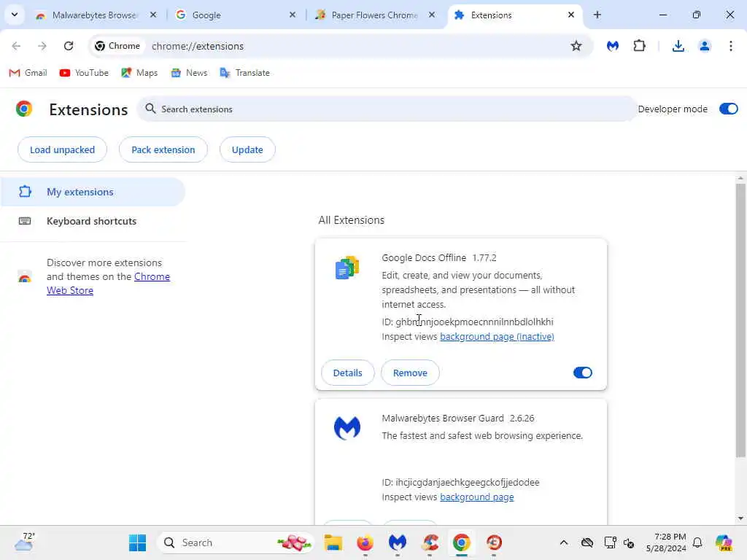Viewport: 747px width, 560px height.
Task: Open weather widget showing 72°
Action: [24, 542]
